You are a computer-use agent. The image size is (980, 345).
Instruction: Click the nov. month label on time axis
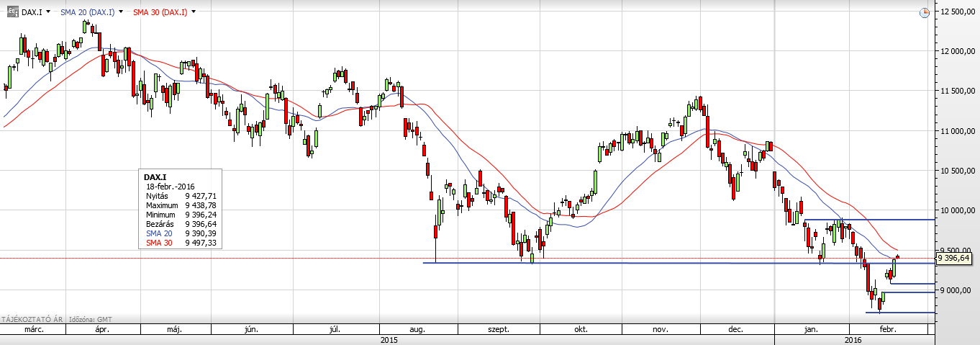[x=661, y=329]
